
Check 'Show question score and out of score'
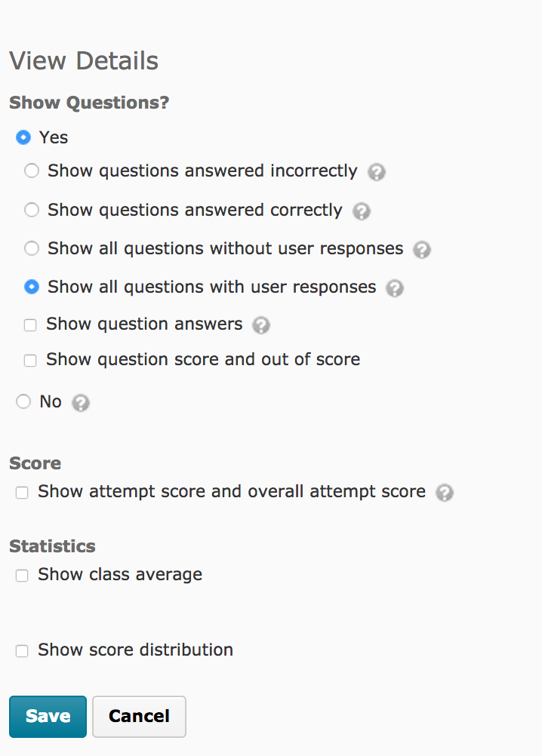[30, 361]
